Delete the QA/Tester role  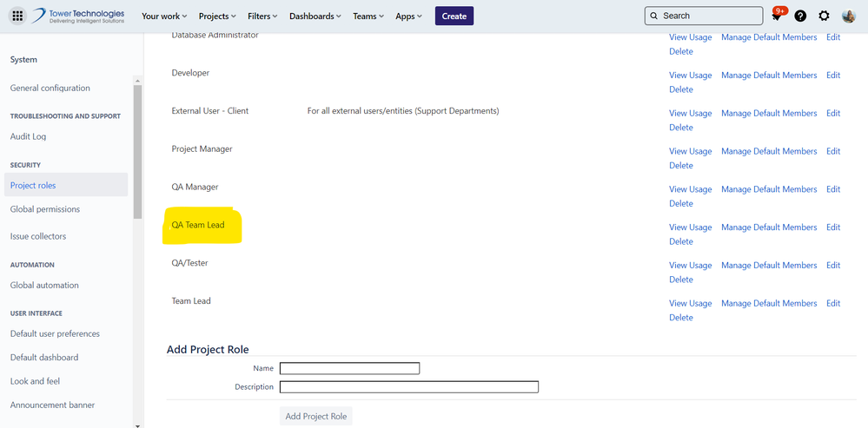[681, 280]
